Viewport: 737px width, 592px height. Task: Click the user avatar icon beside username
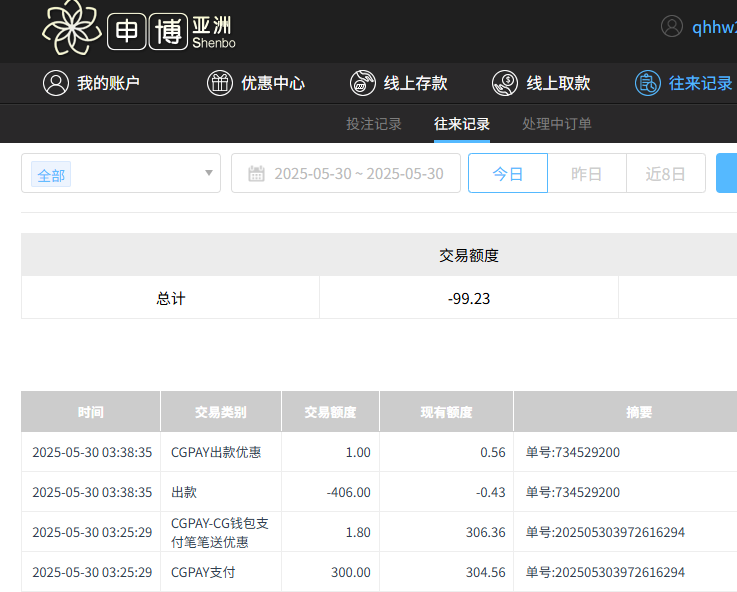[x=672, y=27]
